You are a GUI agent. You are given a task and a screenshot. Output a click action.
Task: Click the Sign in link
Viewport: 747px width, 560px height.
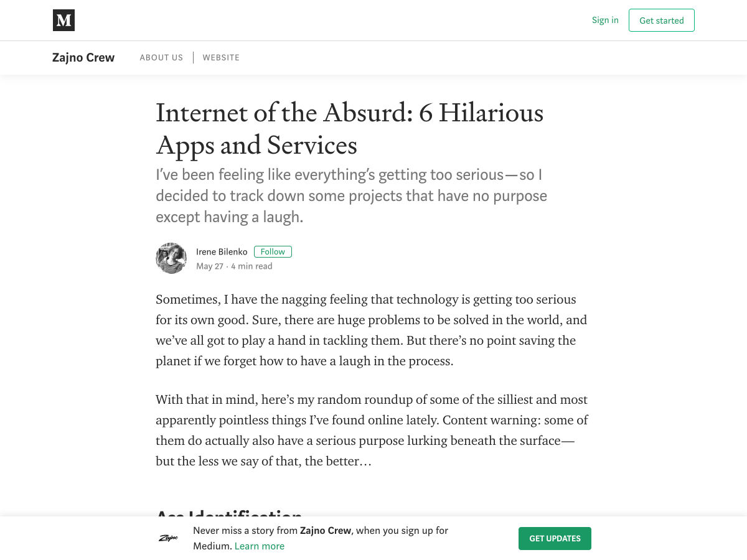(x=605, y=20)
